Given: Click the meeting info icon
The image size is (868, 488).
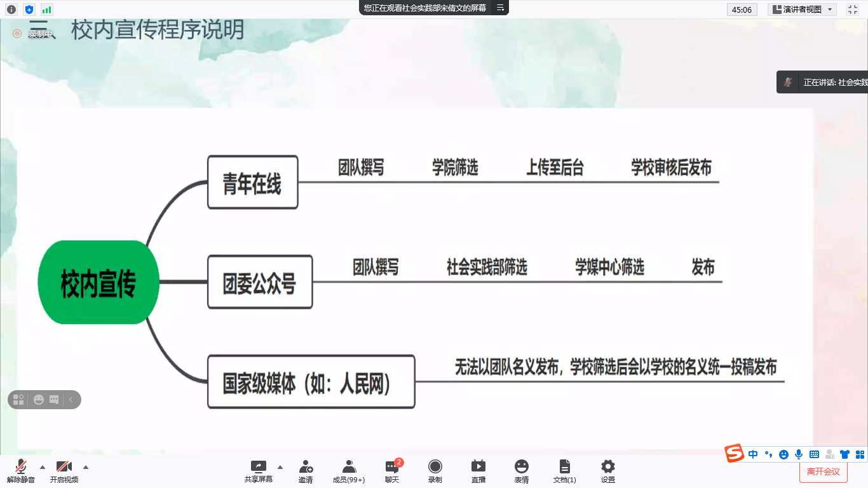Looking at the screenshot, I should [x=11, y=10].
